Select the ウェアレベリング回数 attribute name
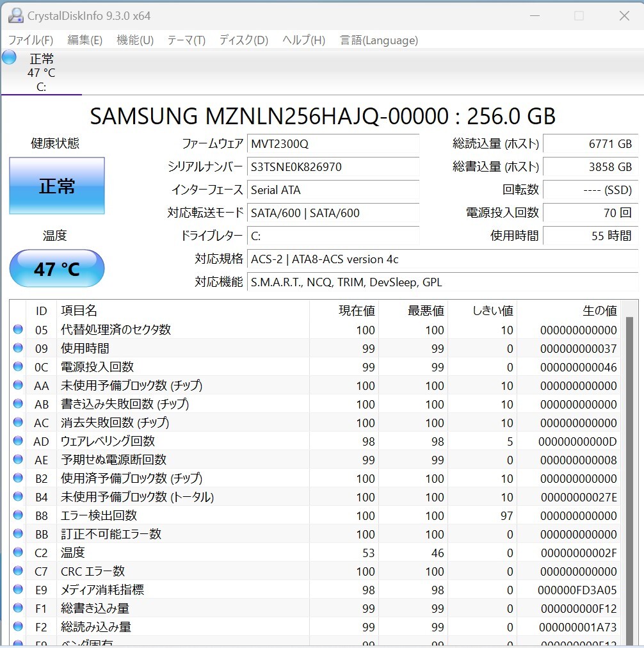644x648 pixels. pos(108,441)
